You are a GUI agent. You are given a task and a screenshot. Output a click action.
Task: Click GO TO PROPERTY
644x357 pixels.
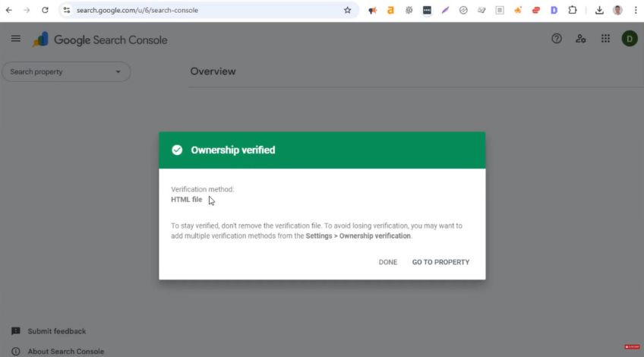point(440,262)
